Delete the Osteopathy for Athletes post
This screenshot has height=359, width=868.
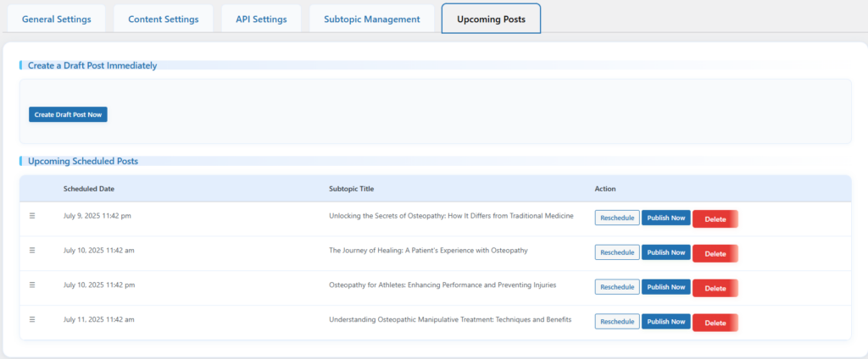tap(715, 289)
